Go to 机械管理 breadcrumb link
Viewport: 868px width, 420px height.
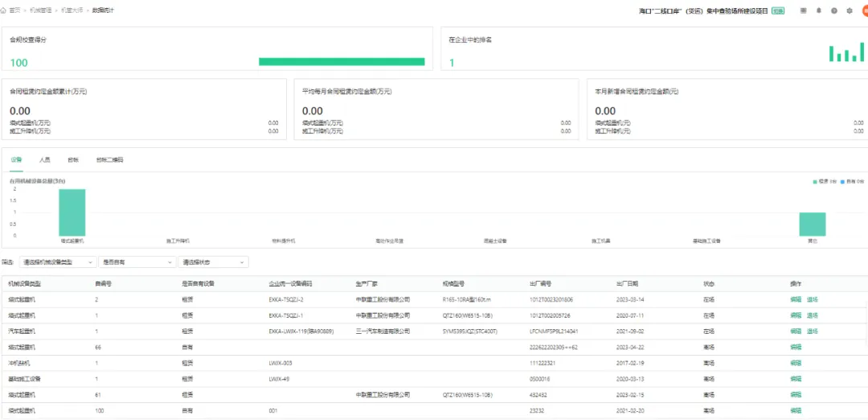40,10
